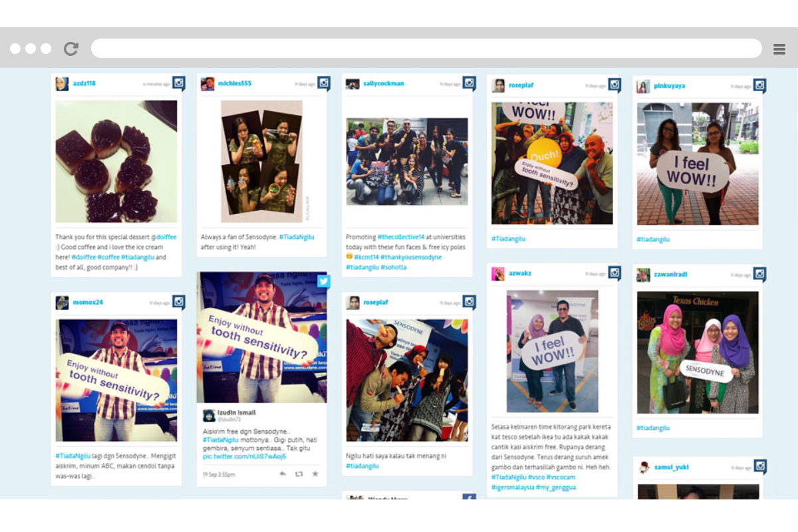
Task: Open the browser hamburger menu
Action: pyautogui.click(x=779, y=49)
